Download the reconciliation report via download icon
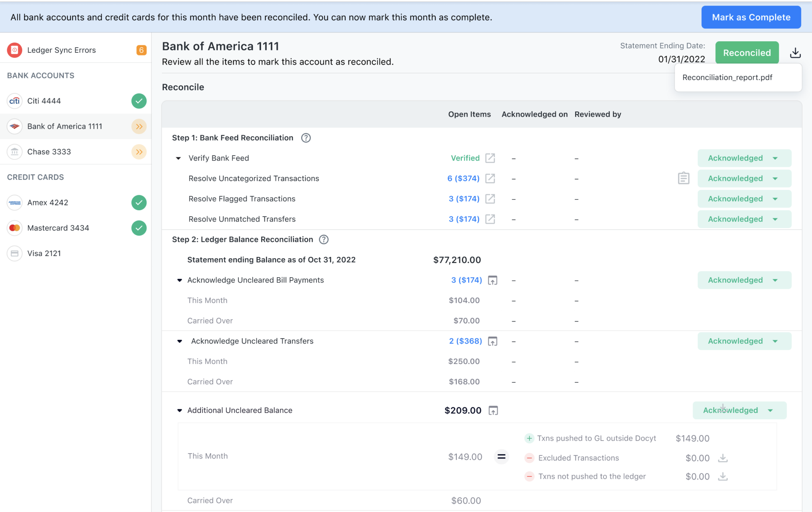812x512 pixels. click(795, 53)
